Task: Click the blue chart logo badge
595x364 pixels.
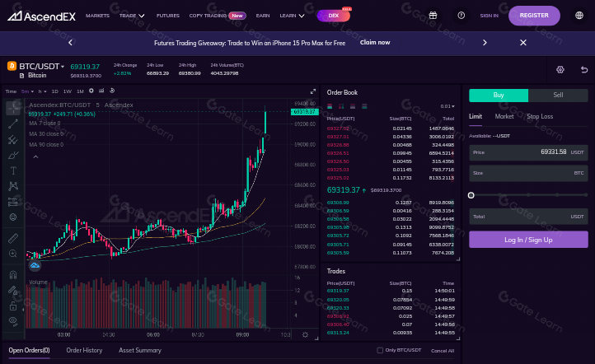Action: [35, 265]
